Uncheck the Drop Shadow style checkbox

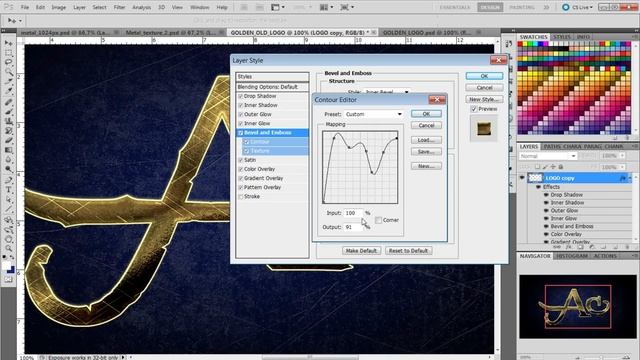(x=240, y=96)
